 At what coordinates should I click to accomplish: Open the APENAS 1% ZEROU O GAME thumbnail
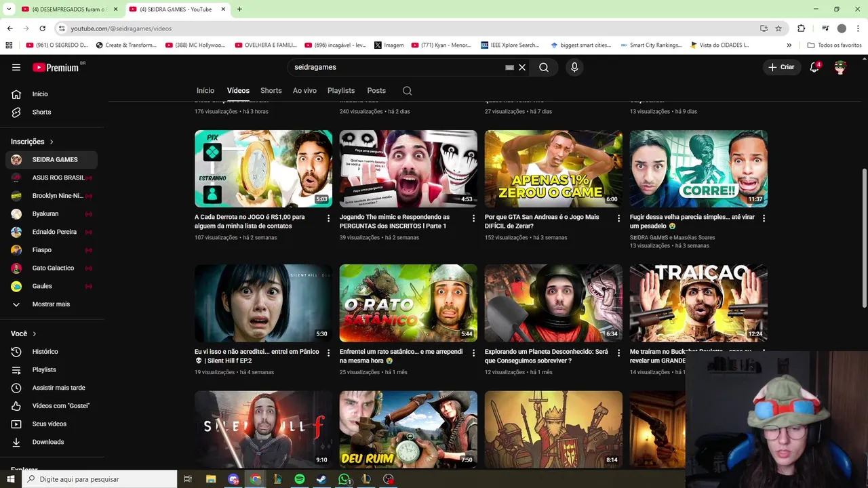click(553, 169)
